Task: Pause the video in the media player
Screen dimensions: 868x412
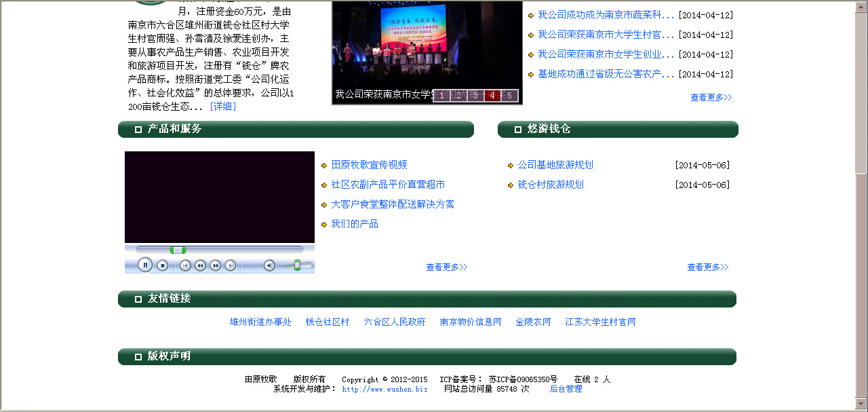Action: pos(145,265)
